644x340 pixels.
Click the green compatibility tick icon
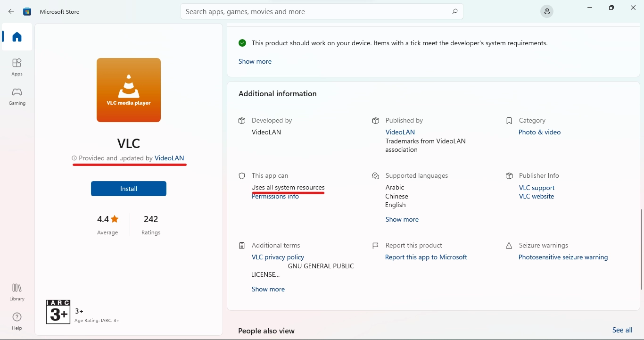coord(242,43)
